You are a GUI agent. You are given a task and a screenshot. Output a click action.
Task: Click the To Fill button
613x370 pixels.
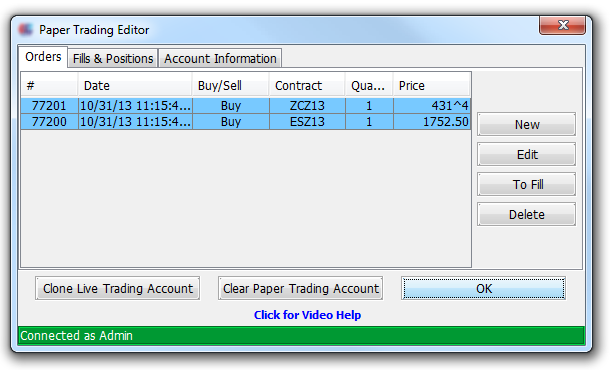click(x=527, y=184)
